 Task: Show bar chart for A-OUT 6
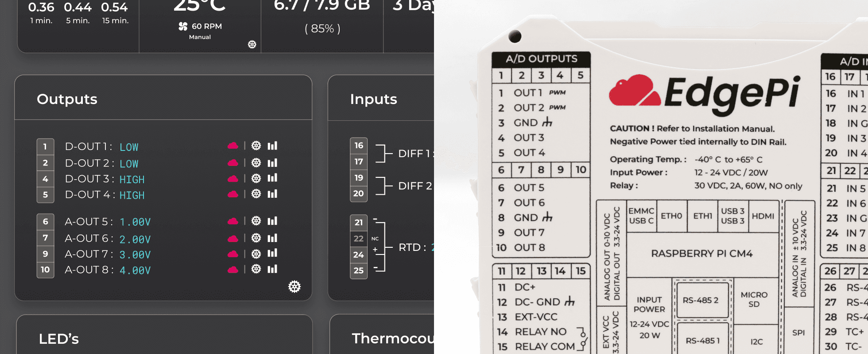[272, 238]
